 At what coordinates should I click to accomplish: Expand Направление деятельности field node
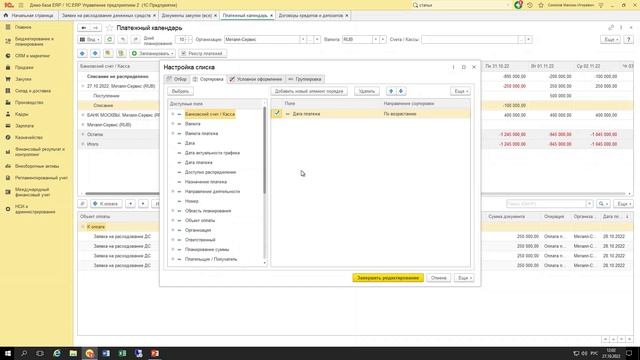coord(173,191)
